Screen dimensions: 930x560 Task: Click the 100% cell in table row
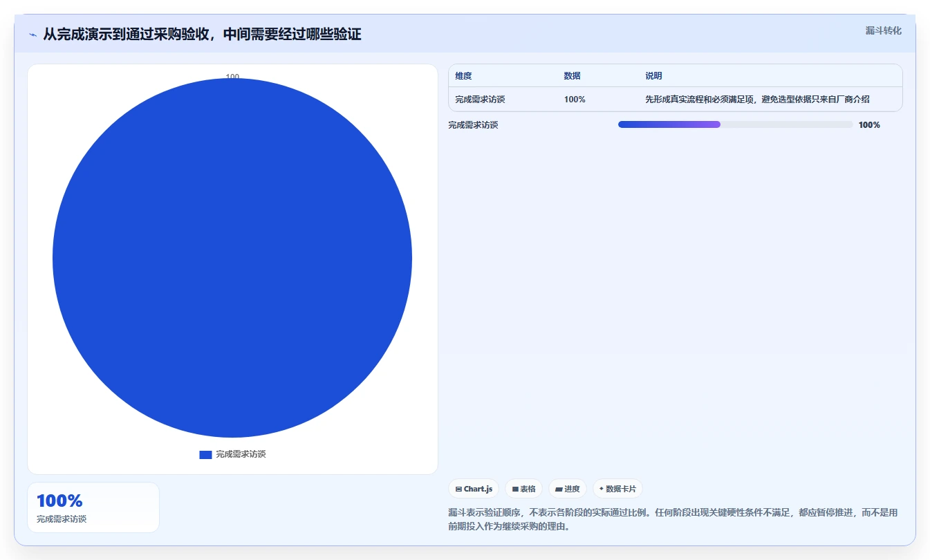(575, 100)
